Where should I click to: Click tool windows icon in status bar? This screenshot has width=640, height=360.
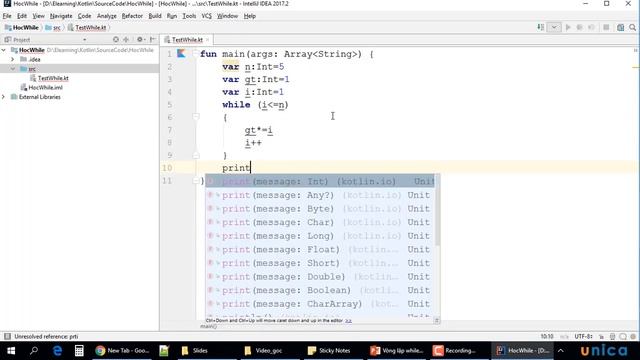pos(7,336)
